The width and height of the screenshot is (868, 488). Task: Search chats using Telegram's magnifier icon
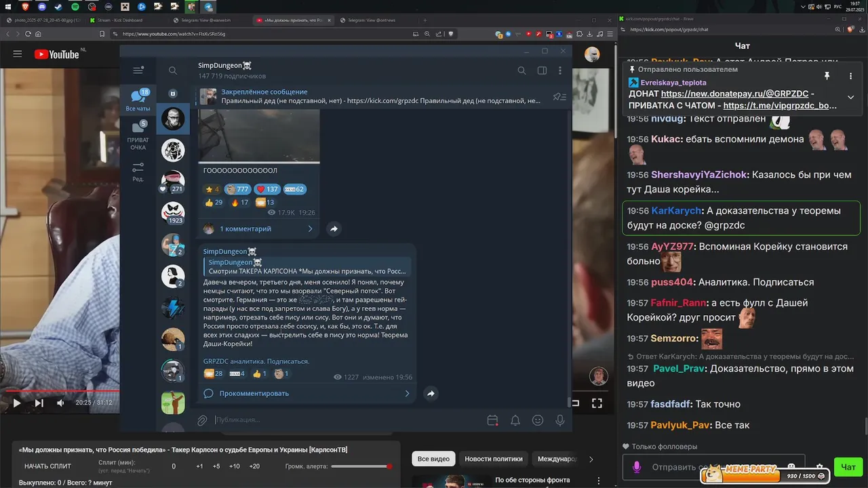(x=173, y=70)
